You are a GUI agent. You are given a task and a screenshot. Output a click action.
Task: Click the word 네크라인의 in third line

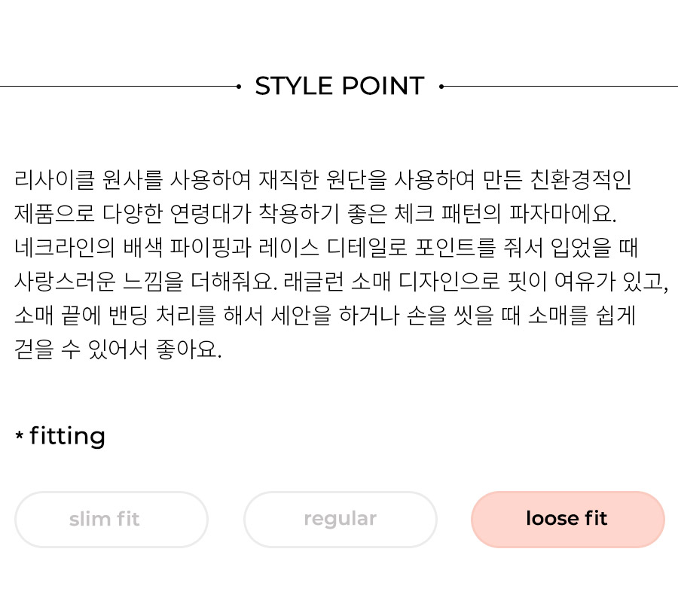point(64,248)
